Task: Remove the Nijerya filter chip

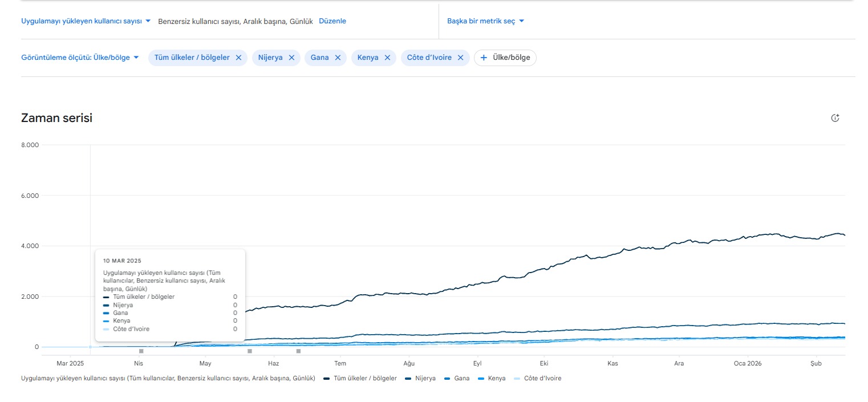Action: pos(291,58)
